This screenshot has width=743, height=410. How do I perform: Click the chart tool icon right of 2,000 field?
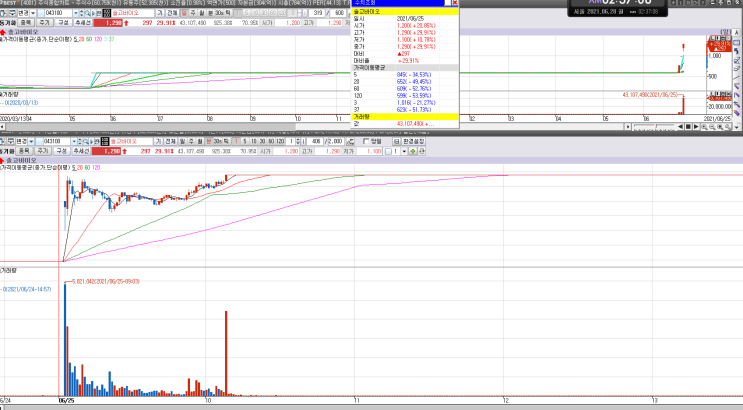[350, 141]
